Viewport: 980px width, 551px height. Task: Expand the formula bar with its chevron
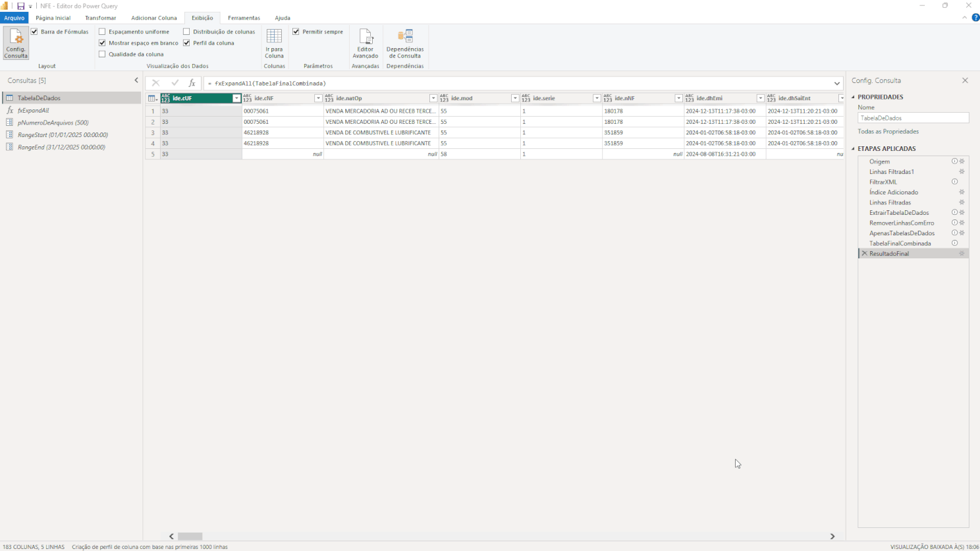point(836,83)
